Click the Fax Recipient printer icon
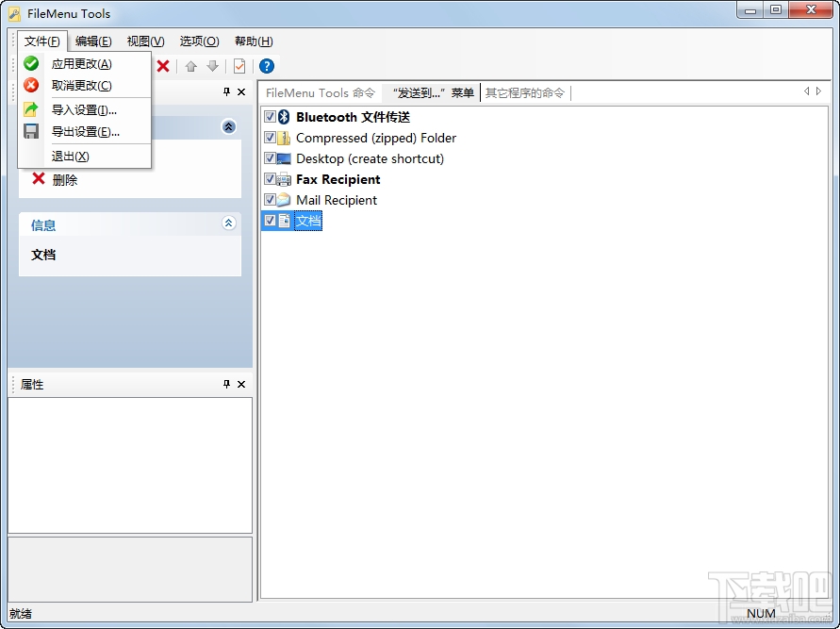The height and width of the screenshot is (629, 840). [x=285, y=179]
